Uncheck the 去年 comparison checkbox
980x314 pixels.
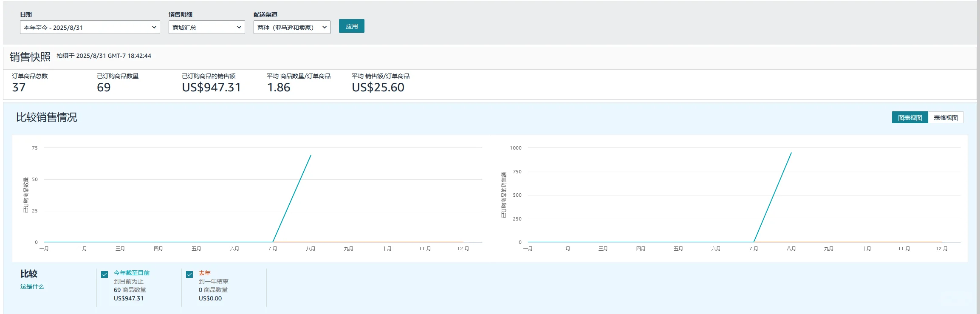(x=189, y=274)
